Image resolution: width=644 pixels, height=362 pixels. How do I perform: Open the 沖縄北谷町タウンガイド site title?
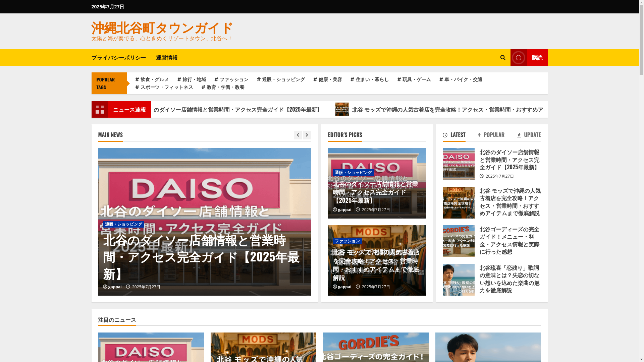162,28
